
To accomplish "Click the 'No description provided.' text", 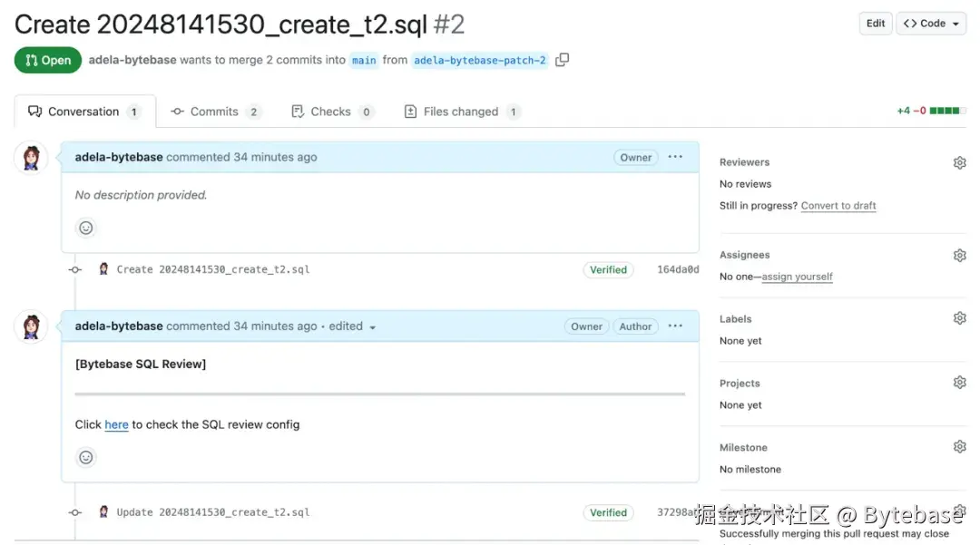I will (141, 195).
